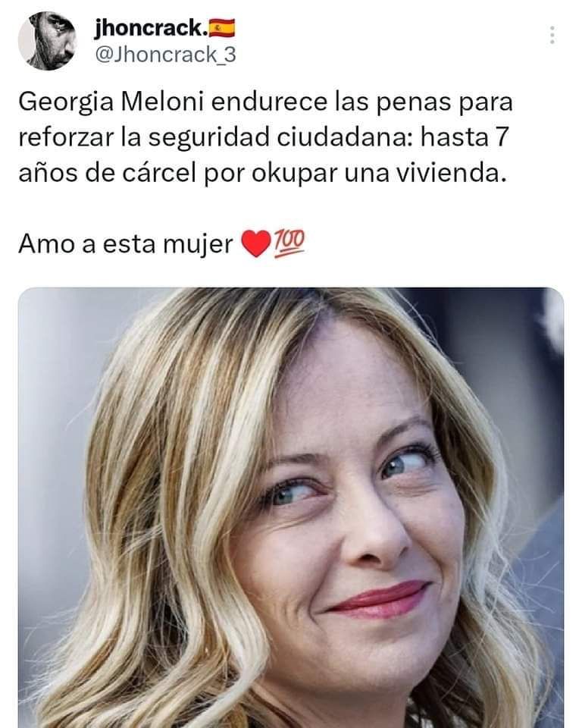Click the "Amo a esta mujer" line
The height and width of the screenshot is (728, 582).
tap(125, 244)
